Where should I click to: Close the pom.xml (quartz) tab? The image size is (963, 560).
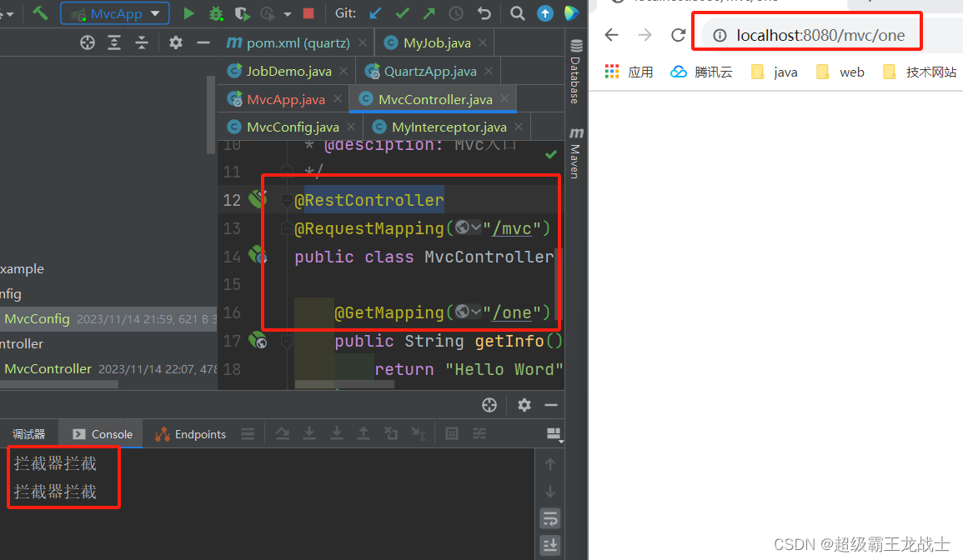(x=363, y=42)
